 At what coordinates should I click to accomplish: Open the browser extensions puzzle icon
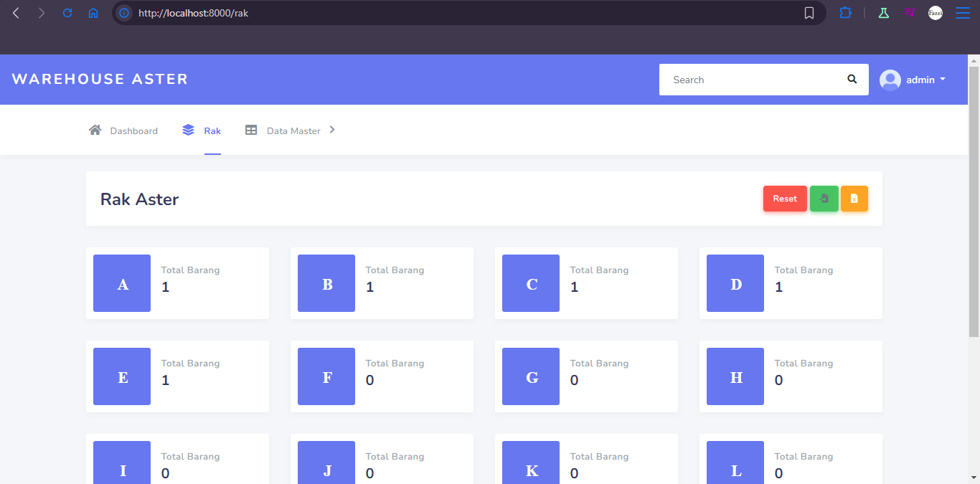coord(845,13)
